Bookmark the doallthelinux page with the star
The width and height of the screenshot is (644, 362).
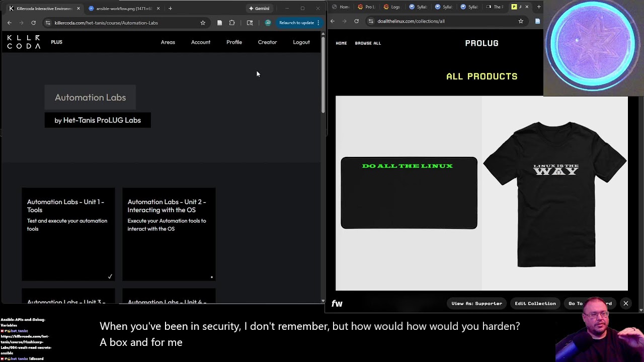coord(521,21)
